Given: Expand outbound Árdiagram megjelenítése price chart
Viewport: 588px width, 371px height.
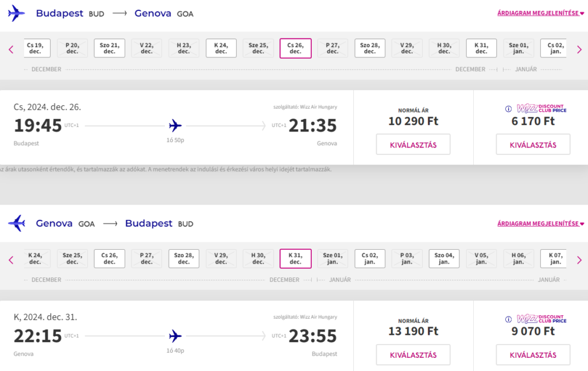Looking at the screenshot, I should [540, 13].
